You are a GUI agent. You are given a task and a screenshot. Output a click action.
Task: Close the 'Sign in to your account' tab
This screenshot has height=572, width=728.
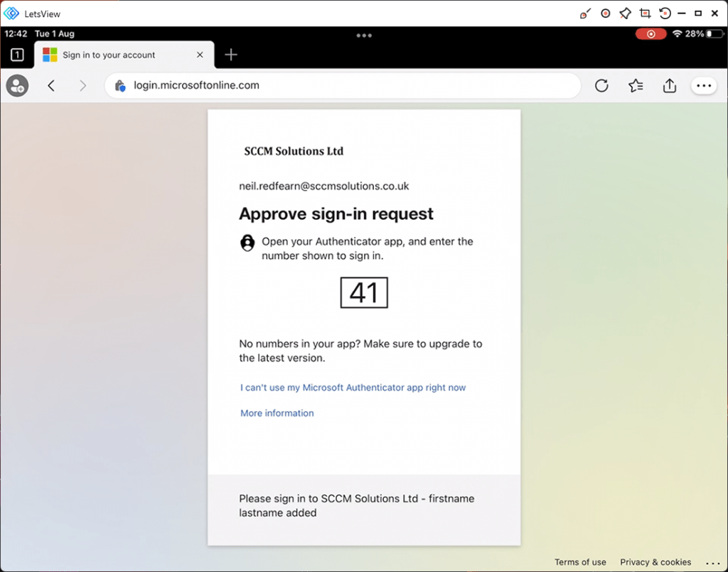200,55
